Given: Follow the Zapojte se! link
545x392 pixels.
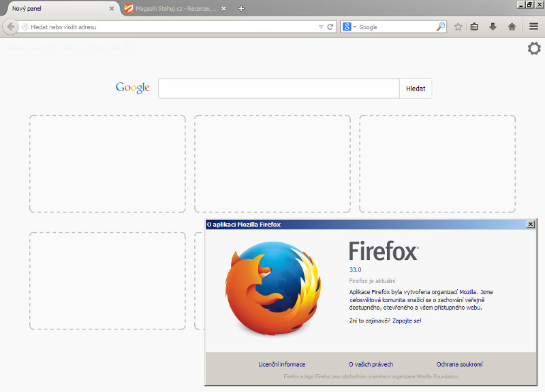Looking at the screenshot, I should point(407,321).
